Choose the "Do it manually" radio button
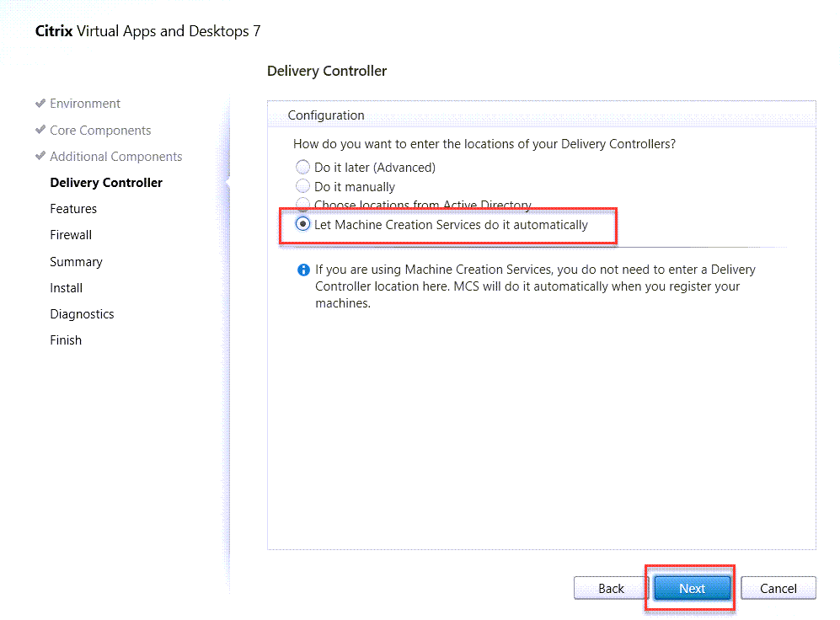Viewport: 840px width, 620px height. (x=303, y=187)
